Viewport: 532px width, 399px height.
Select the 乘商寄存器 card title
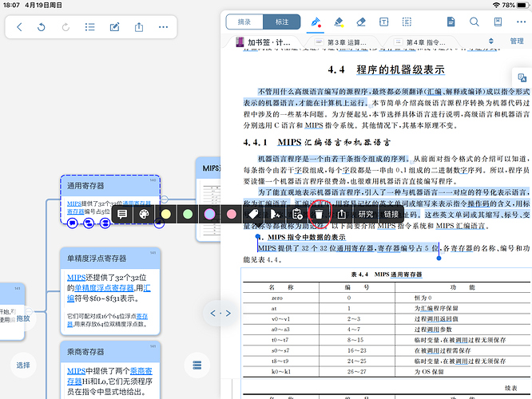[85, 352]
